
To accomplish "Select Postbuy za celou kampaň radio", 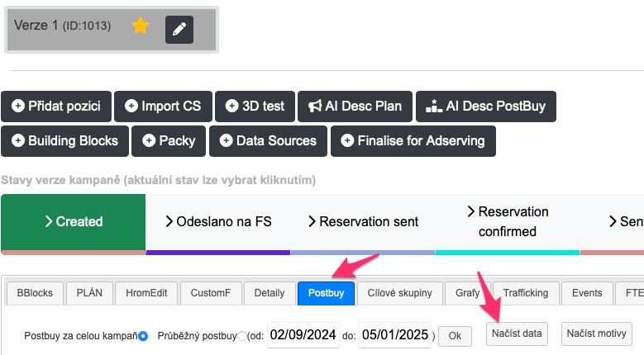I will tap(143, 336).
